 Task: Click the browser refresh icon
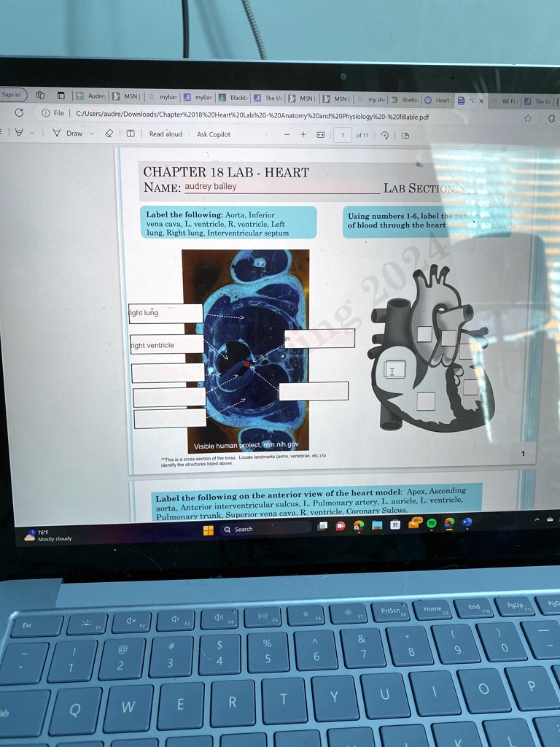[x=19, y=113]
